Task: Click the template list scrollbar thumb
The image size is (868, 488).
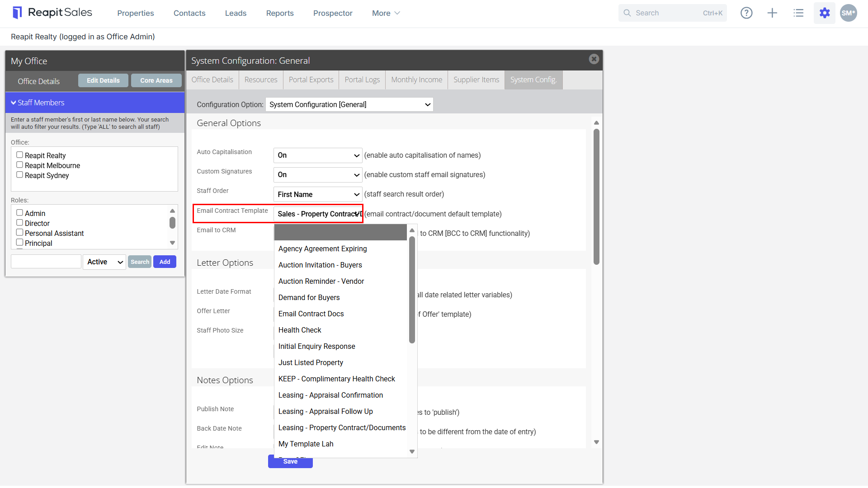Action: [412, 290]
